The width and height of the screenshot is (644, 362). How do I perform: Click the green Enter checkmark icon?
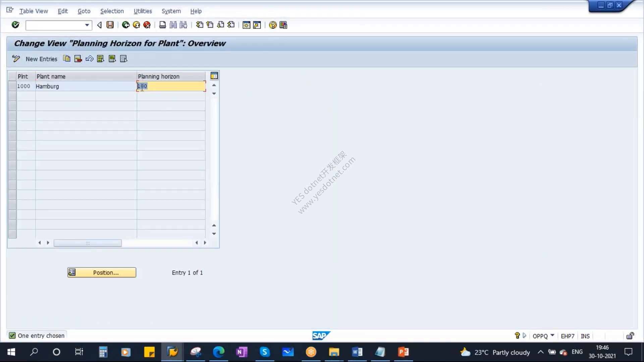pyautogui.click(x=15, y=25)
